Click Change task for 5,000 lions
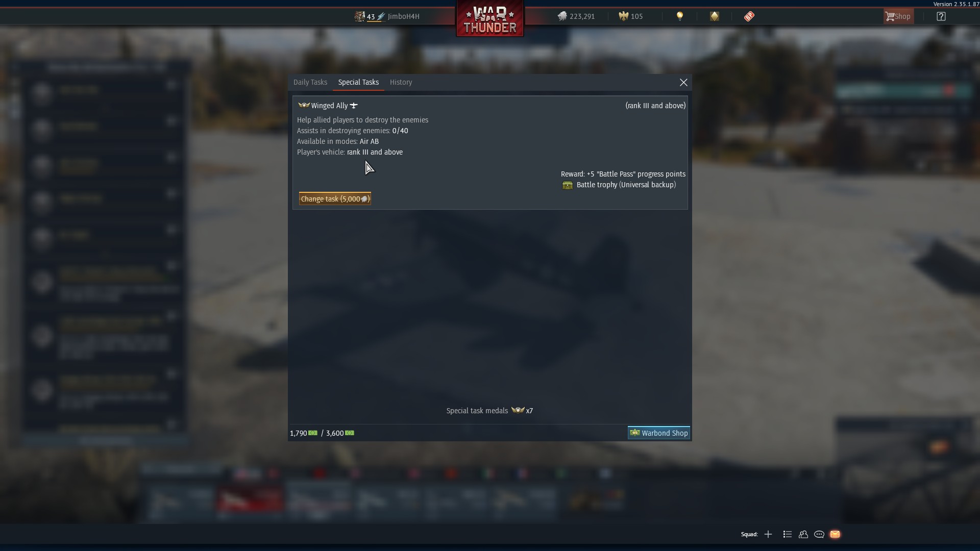 tap(335, 199)
